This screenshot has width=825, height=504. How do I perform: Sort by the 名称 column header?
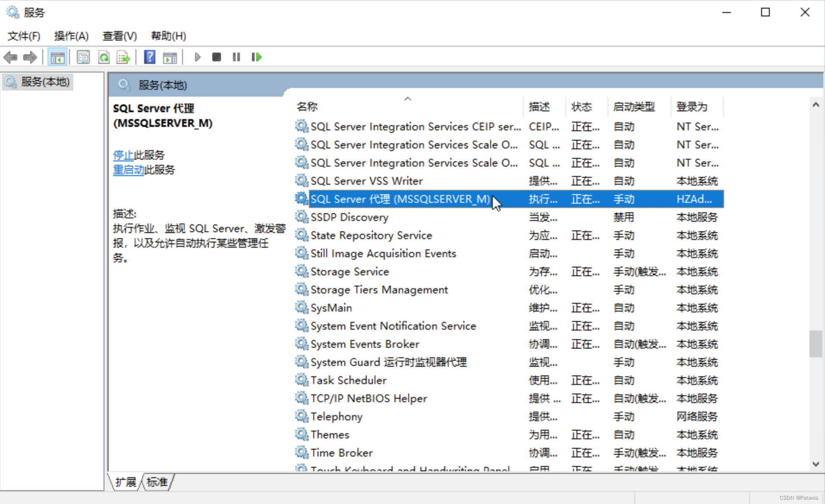409,107
